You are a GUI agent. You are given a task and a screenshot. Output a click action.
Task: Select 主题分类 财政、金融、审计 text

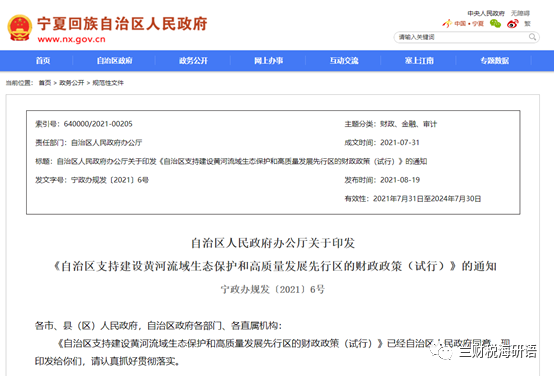(391, 124)
